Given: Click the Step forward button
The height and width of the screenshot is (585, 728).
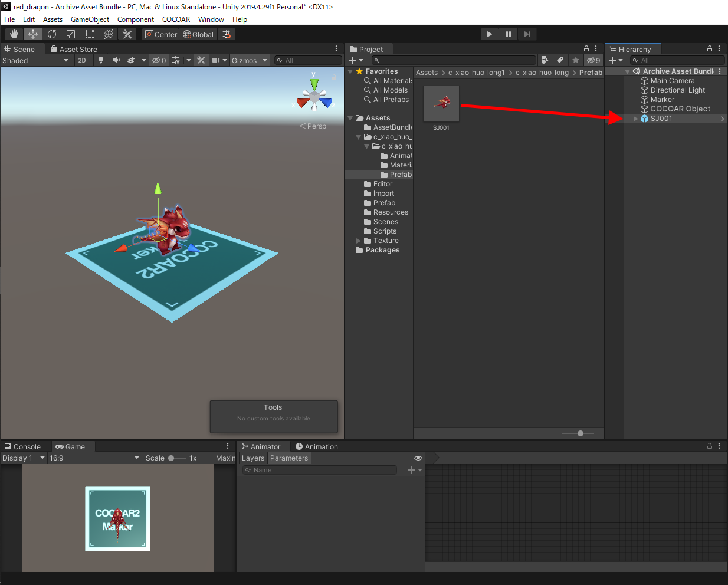Looking at the screenshot, I should [527, 34].
